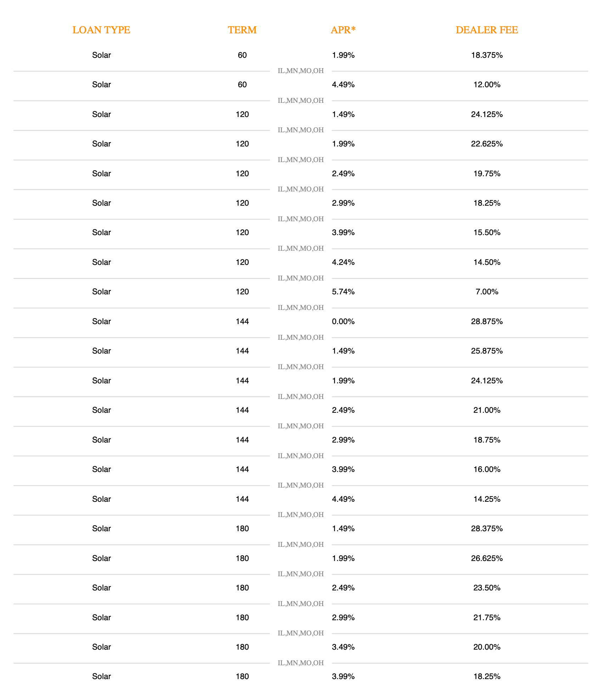Click the 4.24% APR value
The image size is (606, 700).
point(343,262)
